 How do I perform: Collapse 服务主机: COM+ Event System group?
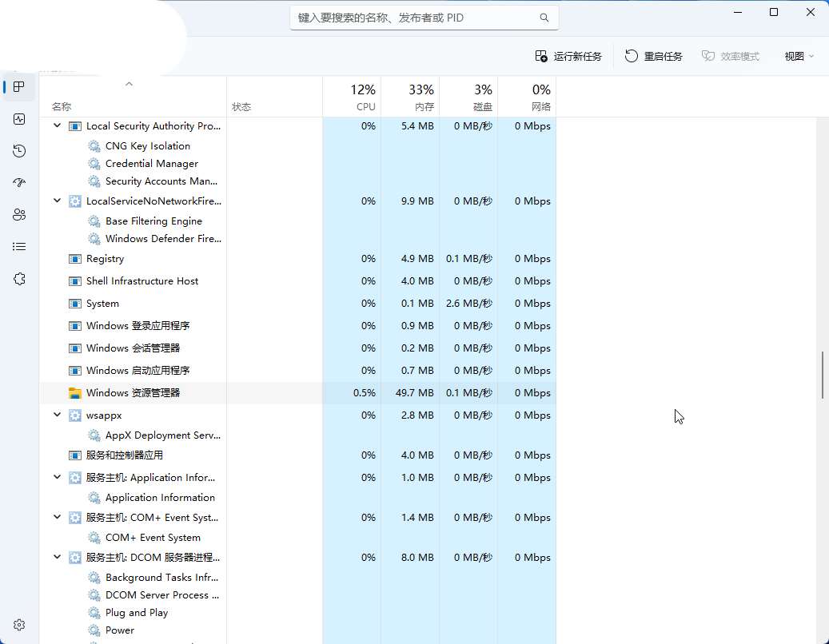pos(57,518)
